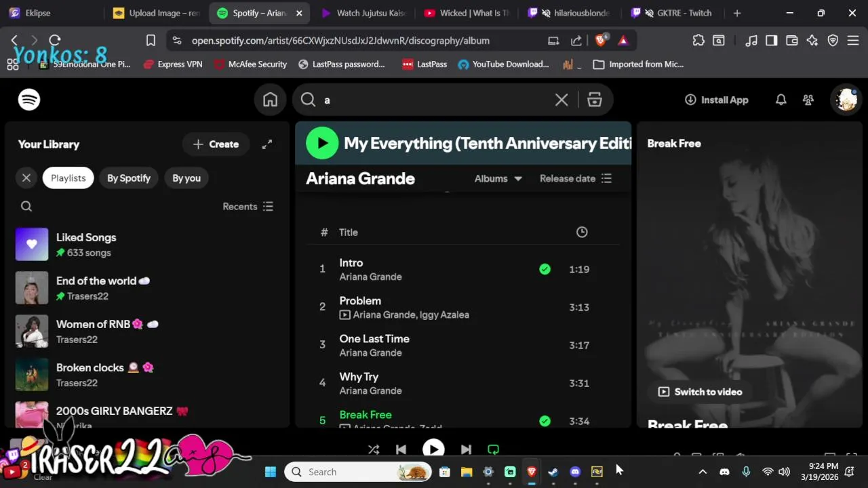Open browser extensions puzzle icon
Screen dimensions: 868x488
[698, 41]
